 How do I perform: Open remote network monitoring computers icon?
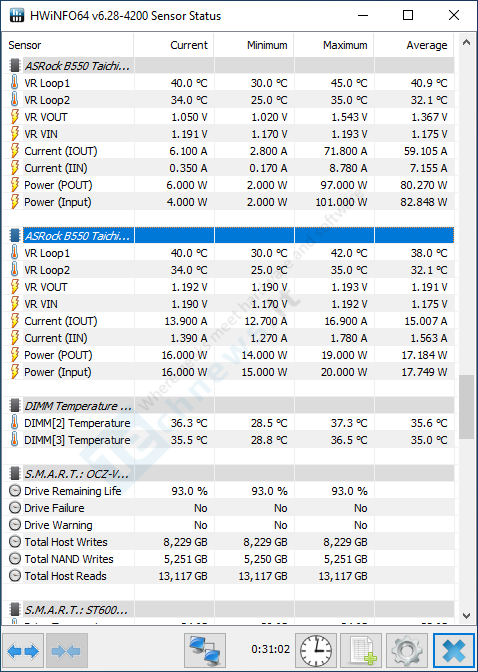click(x=205, y=651)
